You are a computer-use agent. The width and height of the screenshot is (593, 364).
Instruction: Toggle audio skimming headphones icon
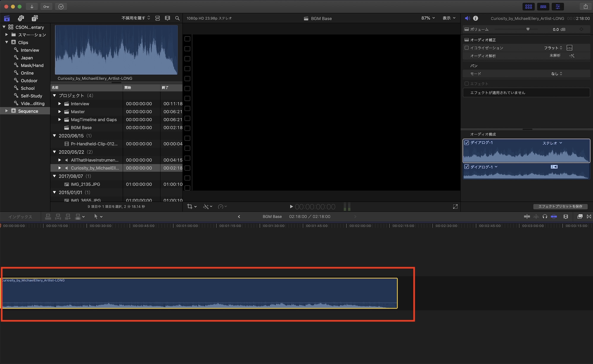tap(545, 217)
